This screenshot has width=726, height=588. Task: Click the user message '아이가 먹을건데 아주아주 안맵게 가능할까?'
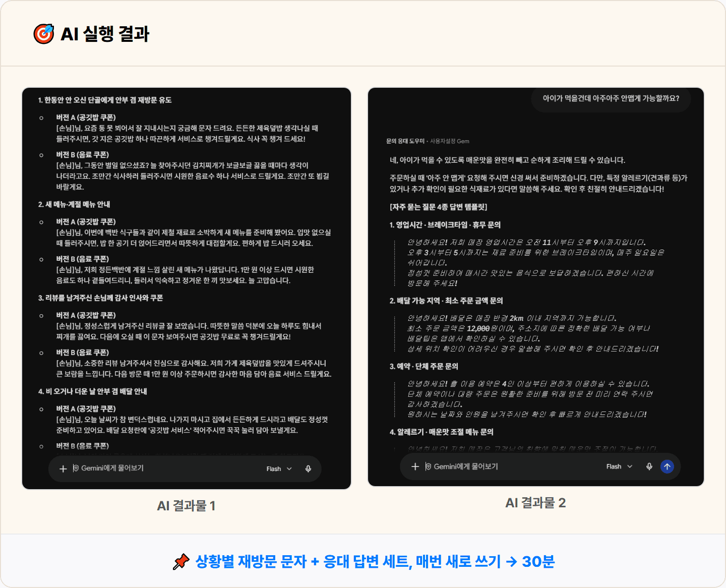[x=611, y=98]
